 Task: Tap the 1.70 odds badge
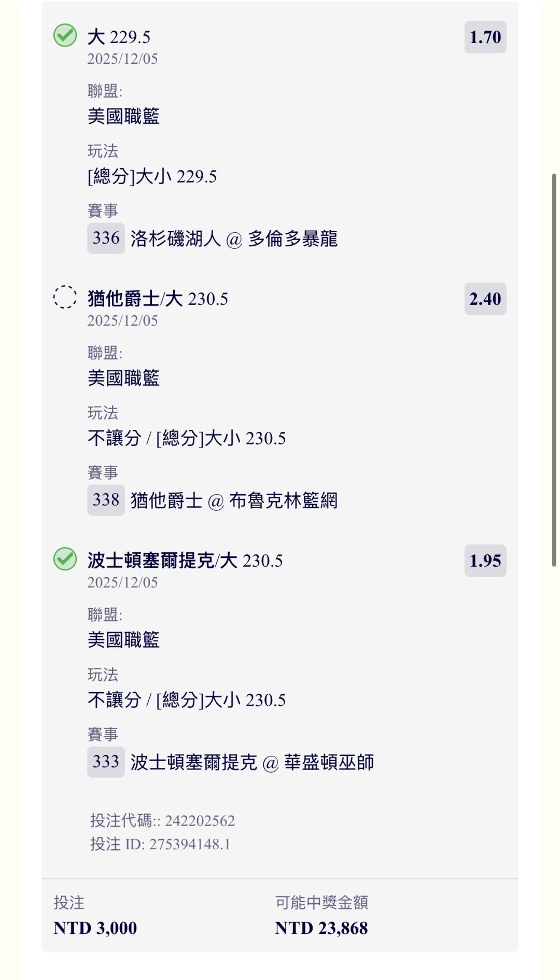[x=485, y=37]
